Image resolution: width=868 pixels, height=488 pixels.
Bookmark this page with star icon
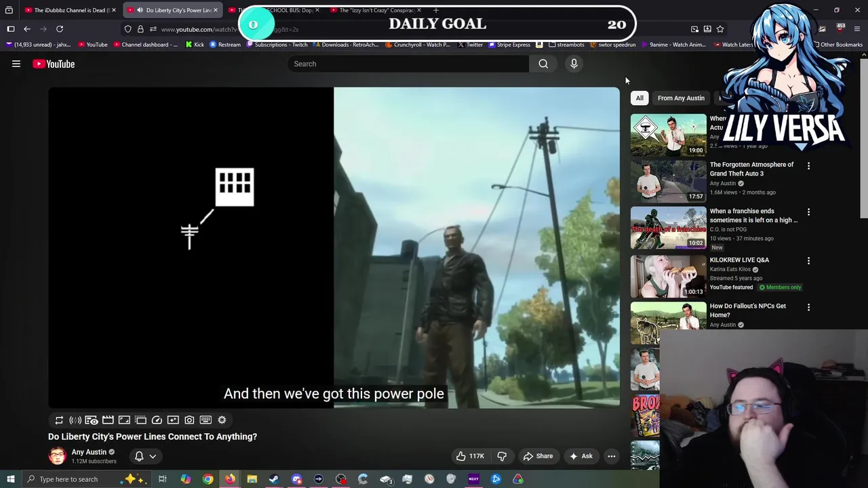[720, 29]
